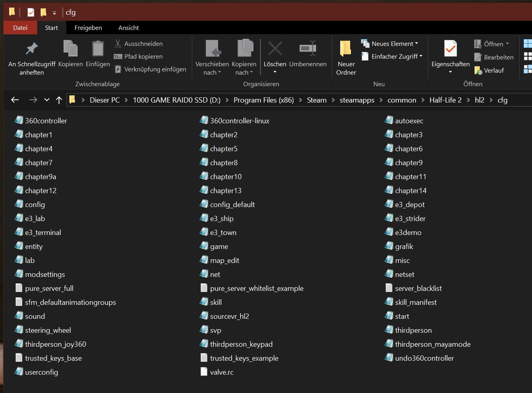Click the grafik file icon
Image resolution: width=532 pixels, height=393 pixels.
(389, 246)
